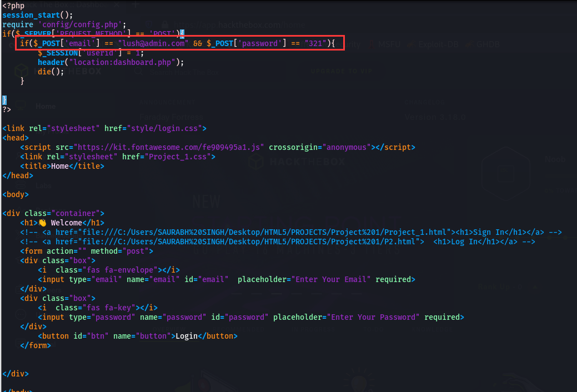The image size is (577, 392).
Task: Click the commented Project_1.html file link
Action: [264, 232]
